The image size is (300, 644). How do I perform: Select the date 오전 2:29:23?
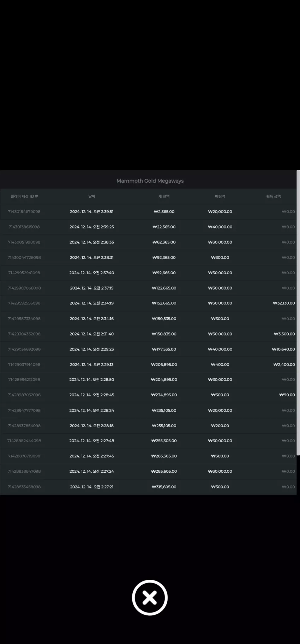pos(92,349)
